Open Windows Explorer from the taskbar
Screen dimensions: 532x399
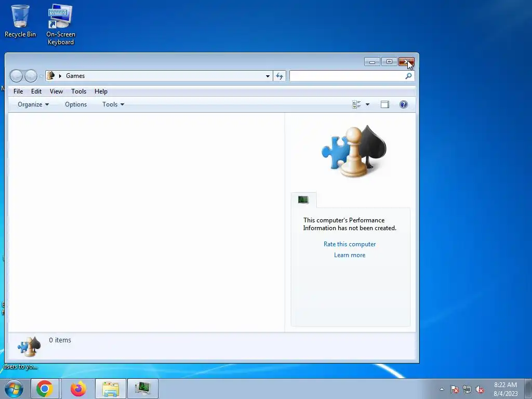point(111,389)
